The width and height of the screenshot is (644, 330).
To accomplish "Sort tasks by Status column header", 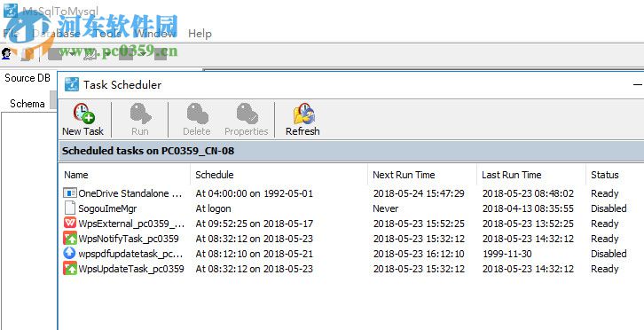I will click(x=605, y=175).
